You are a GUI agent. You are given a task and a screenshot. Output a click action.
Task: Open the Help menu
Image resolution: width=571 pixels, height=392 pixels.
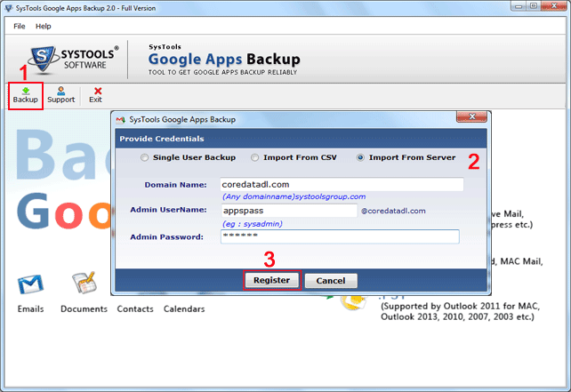44,26
